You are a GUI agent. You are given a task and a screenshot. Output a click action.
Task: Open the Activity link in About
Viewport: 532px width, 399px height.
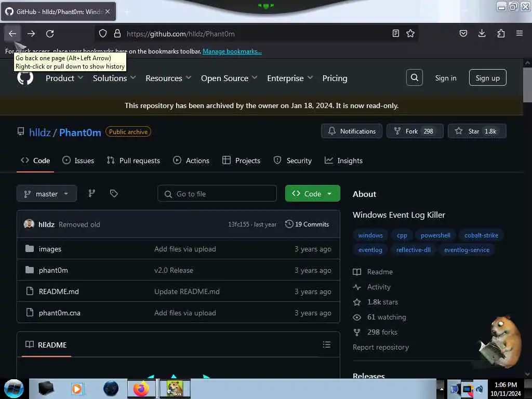[x=379, y=287]
